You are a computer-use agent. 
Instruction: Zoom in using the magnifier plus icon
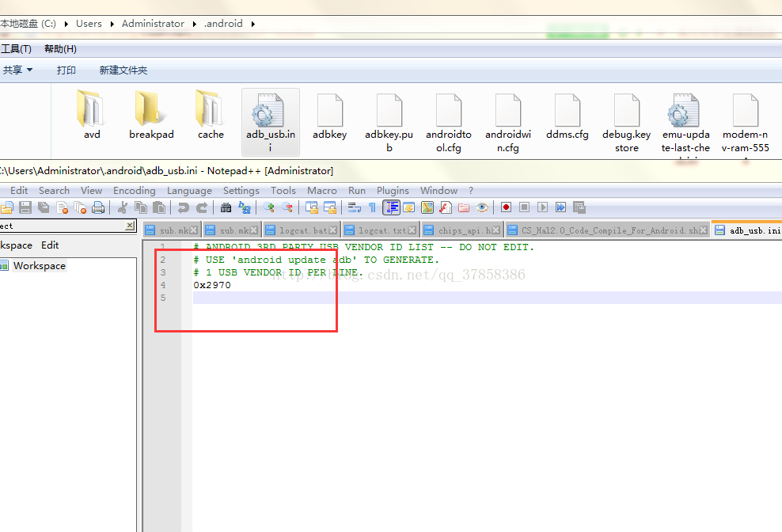coord(269,207)
